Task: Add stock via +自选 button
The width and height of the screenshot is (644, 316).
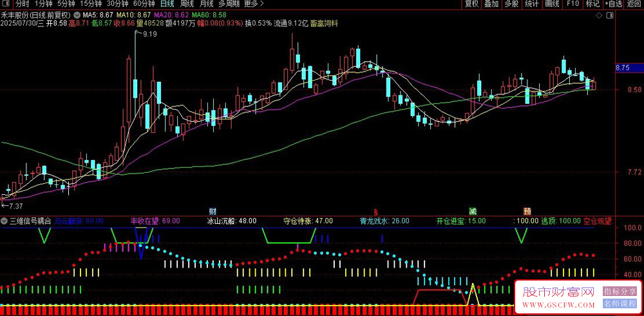Action: (614, 4)
